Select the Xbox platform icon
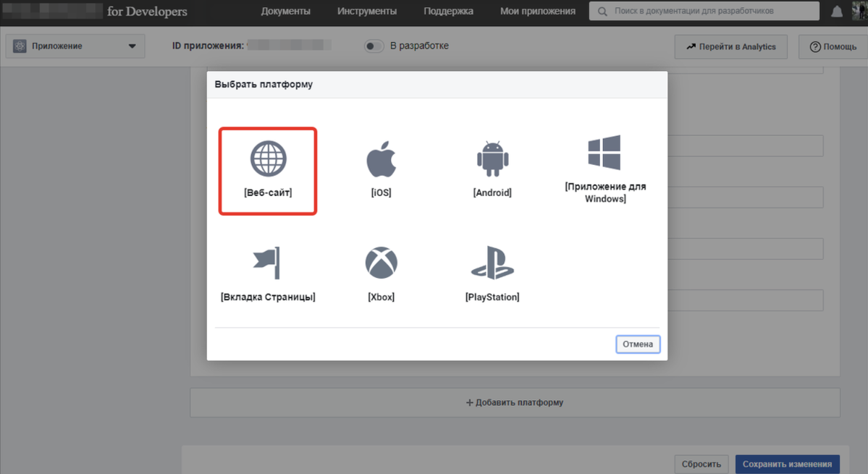The width and height of the screenshot is (868, 474). (x=381, y=262)
